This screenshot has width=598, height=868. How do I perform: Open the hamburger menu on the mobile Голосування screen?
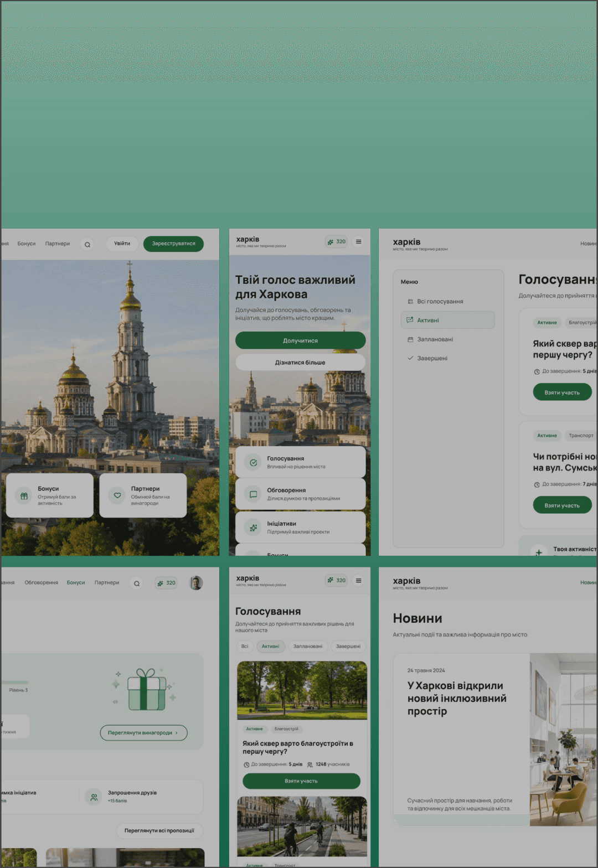pos(359,580)
